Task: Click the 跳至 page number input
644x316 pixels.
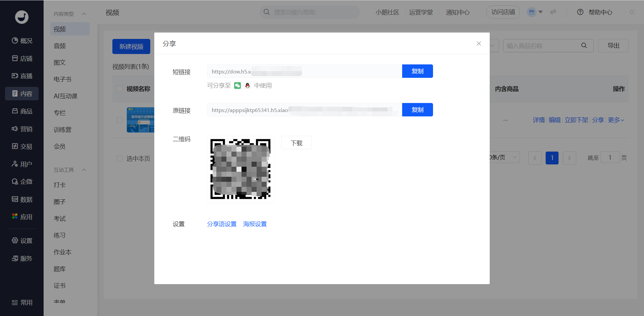Action: [x=610, y=157]
